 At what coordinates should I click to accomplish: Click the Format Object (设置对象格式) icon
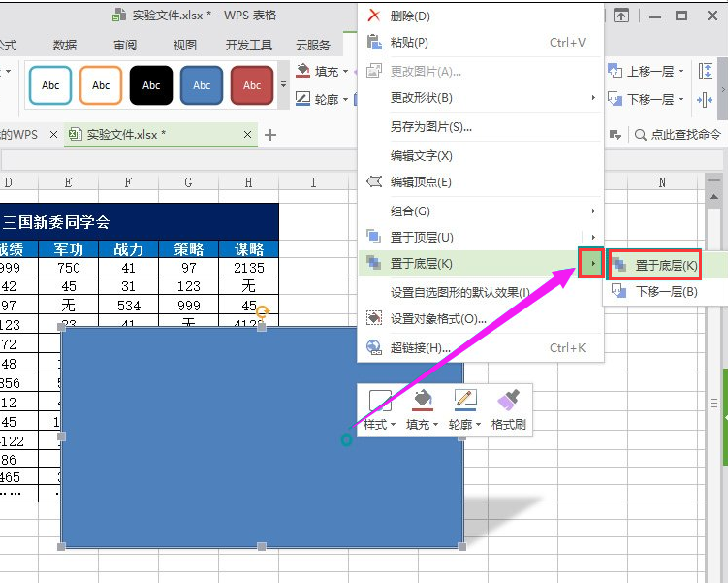374,318
